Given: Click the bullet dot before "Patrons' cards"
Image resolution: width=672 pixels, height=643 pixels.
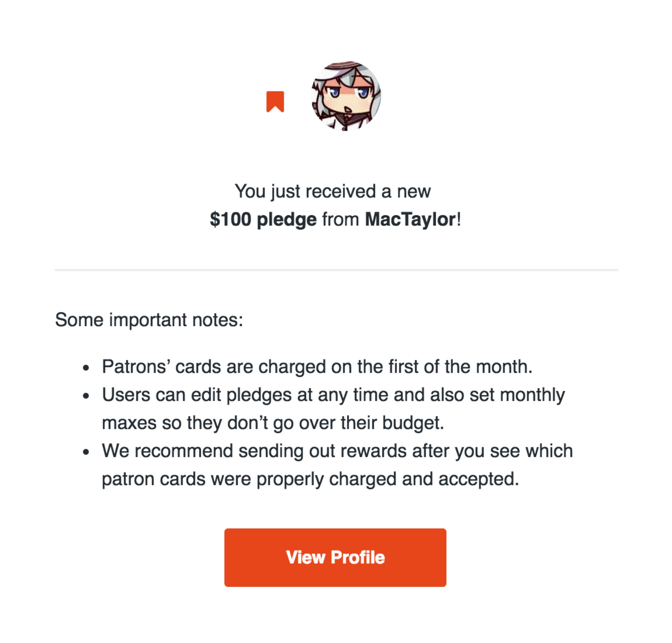Looking at the screenshot, I should (x=86, y=368).
